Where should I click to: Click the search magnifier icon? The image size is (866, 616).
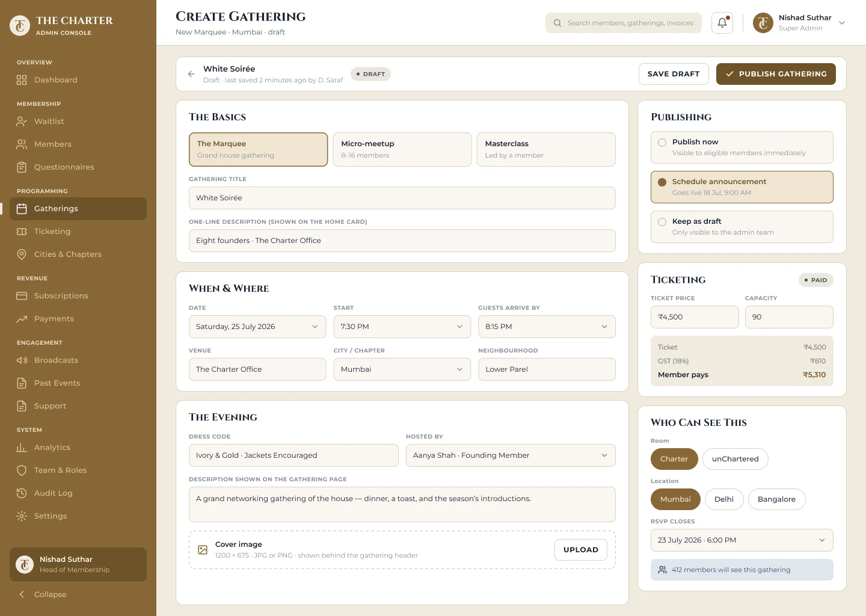pos(557,23)
